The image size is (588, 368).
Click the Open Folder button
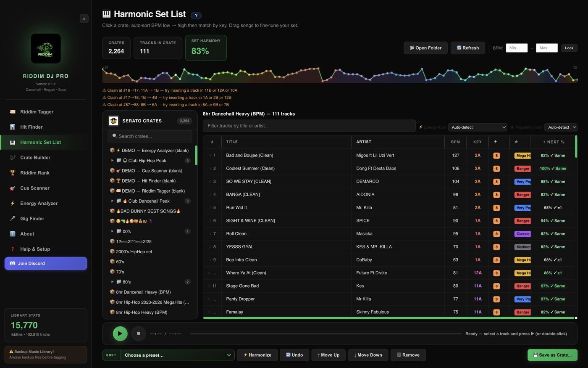[425, 48]
